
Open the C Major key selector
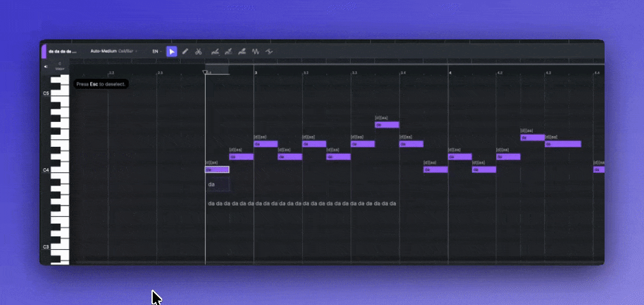60,67
